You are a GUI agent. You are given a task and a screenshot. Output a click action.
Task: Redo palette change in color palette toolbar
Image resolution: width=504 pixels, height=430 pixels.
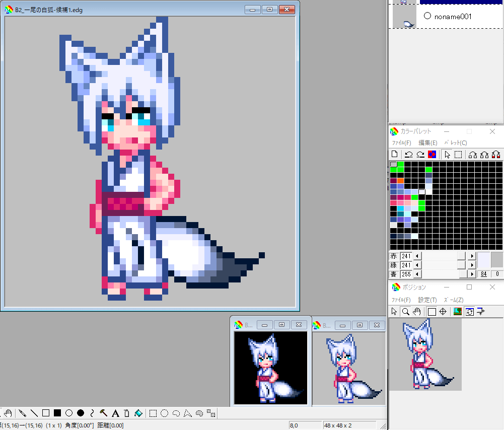420,155
